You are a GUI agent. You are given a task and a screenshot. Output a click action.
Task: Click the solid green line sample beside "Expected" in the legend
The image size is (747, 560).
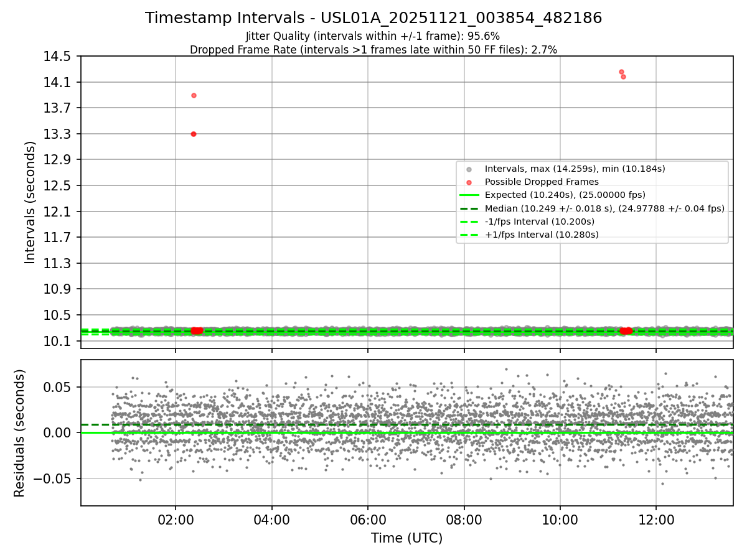(x=469, y=195)
